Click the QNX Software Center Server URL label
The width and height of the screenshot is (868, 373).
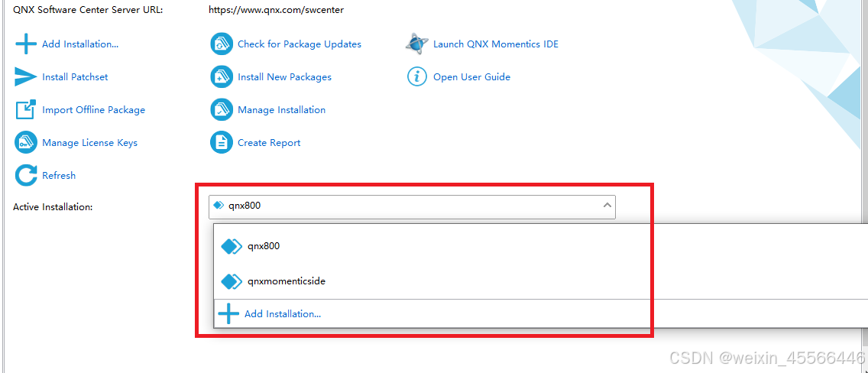point(88,10)
